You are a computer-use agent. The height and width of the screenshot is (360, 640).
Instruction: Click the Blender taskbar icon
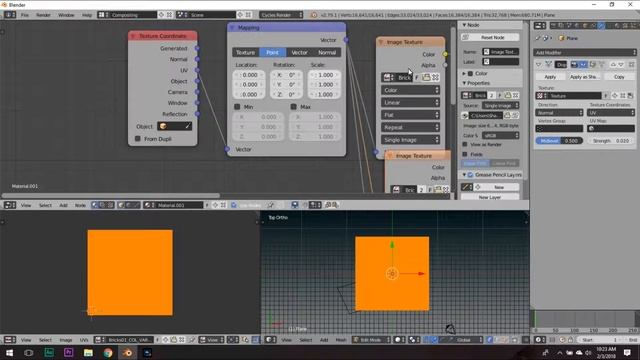click(127, 353)
